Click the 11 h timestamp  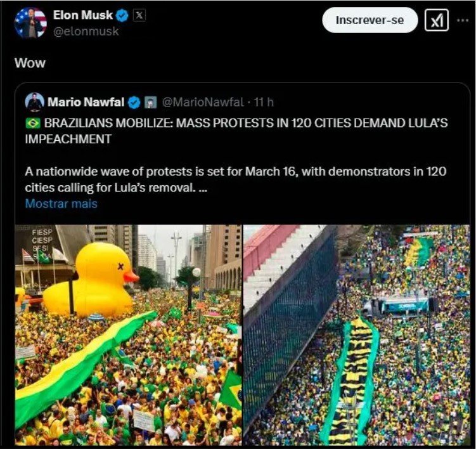[264, 102]
